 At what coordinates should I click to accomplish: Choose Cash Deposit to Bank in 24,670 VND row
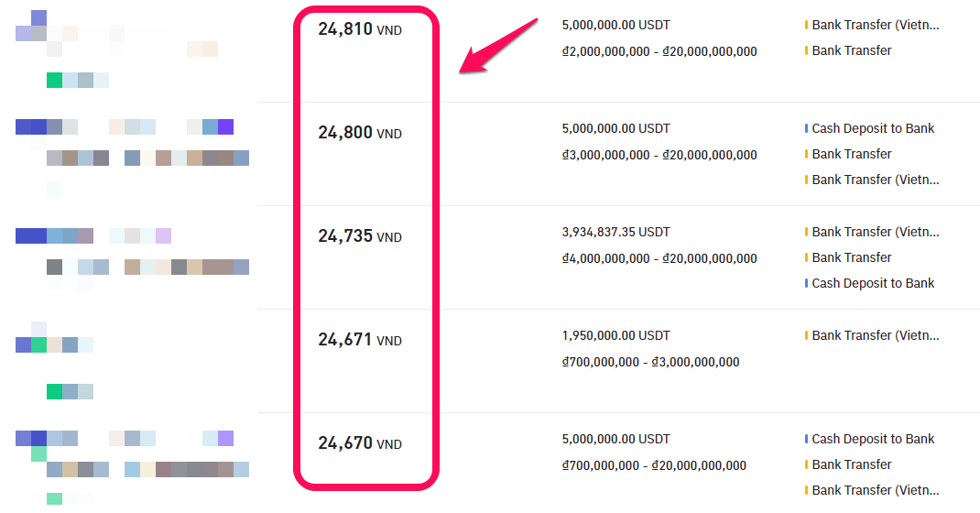[873, 439]
